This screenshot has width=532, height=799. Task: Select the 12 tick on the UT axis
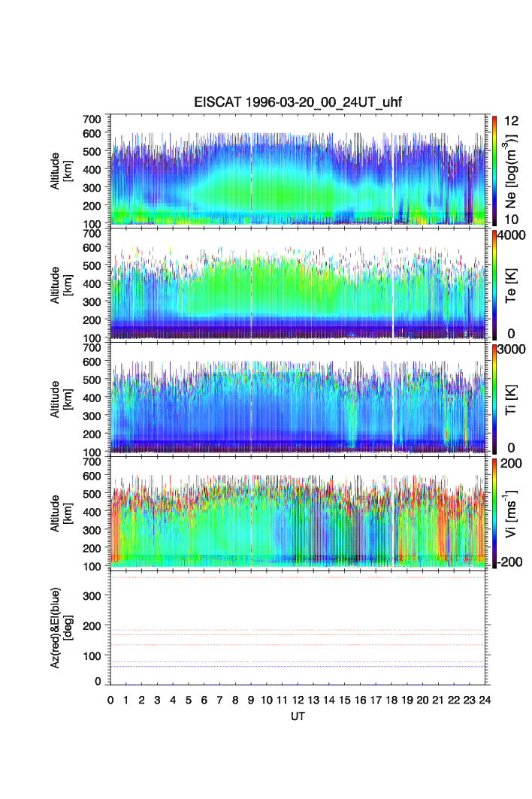(x=298, y=700)
